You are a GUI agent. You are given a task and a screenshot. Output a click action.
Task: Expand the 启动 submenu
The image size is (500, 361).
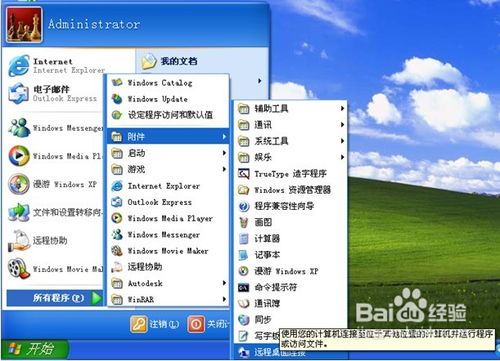(168, 153)
